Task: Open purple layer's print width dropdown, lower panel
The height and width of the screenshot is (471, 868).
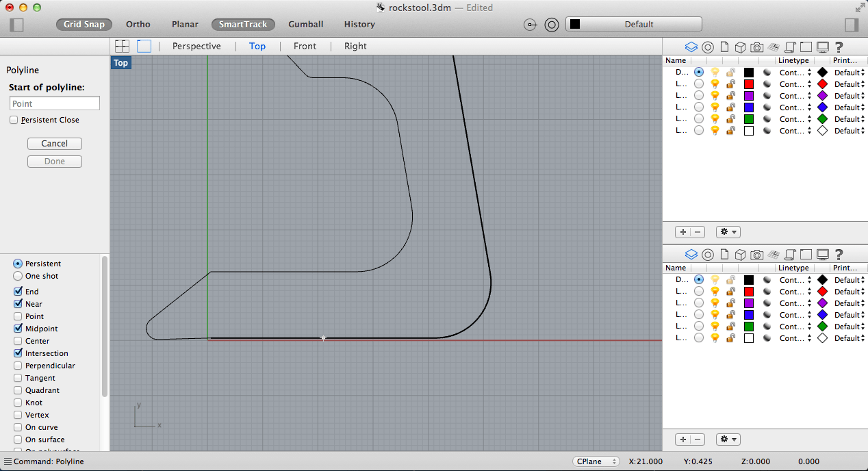Action: click(850, 303)
